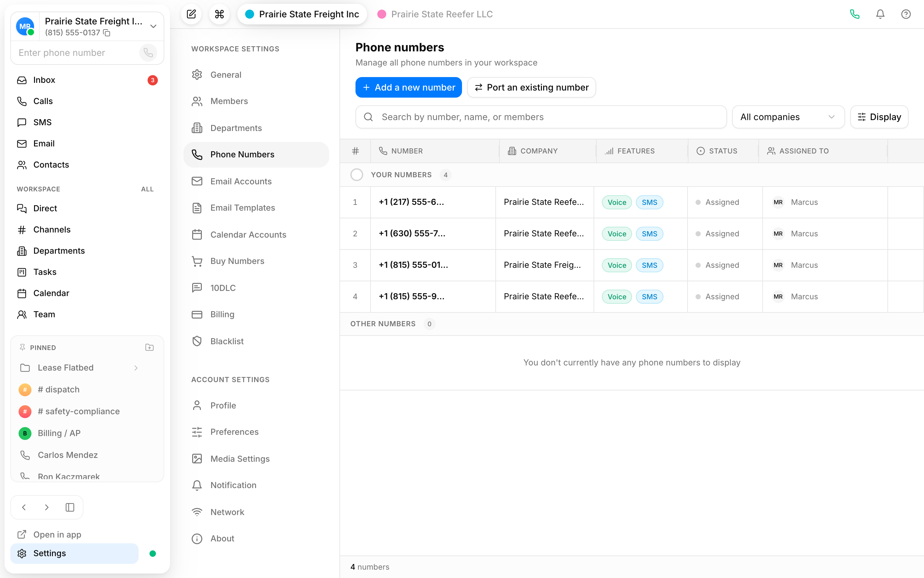Open the notifications bell
This screenshot has width=924, height=578.
880,14
